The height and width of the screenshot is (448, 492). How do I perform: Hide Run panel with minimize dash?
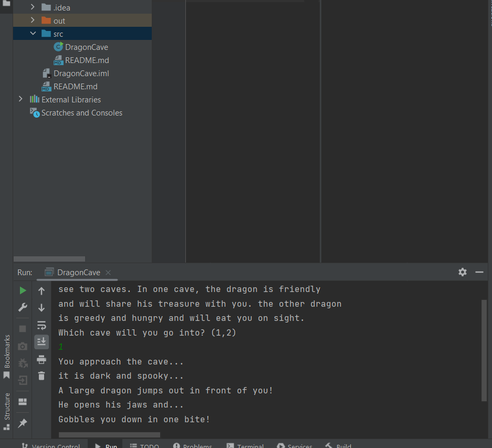[479, 272]
